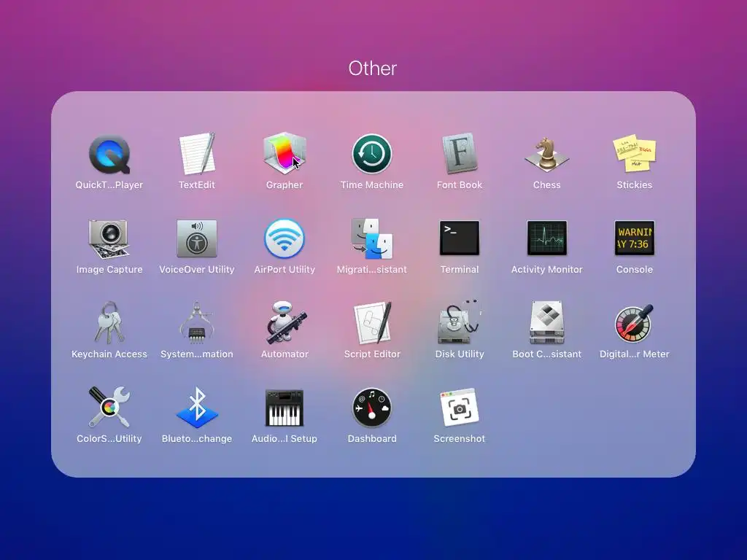Open the Dashboard gauge icon
The image size is (747, 560).
pos(372,408)
